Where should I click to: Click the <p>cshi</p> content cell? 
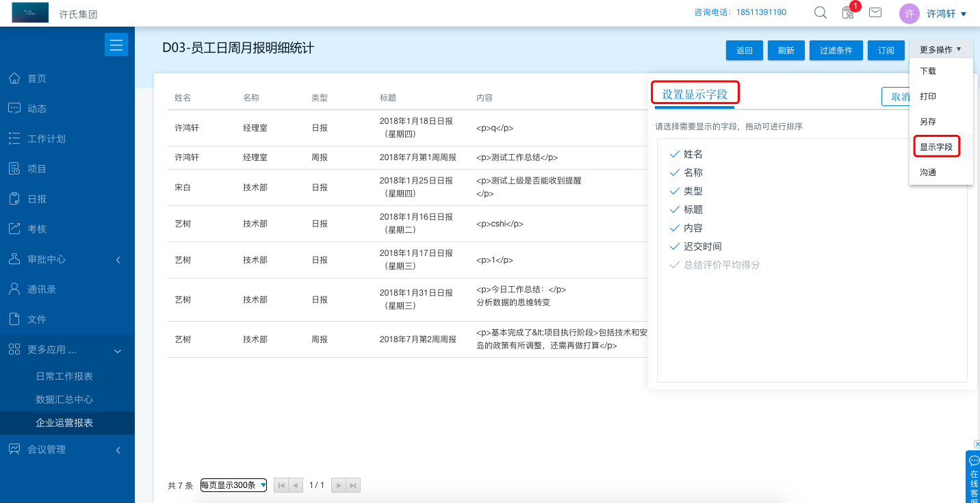[500, 223]
